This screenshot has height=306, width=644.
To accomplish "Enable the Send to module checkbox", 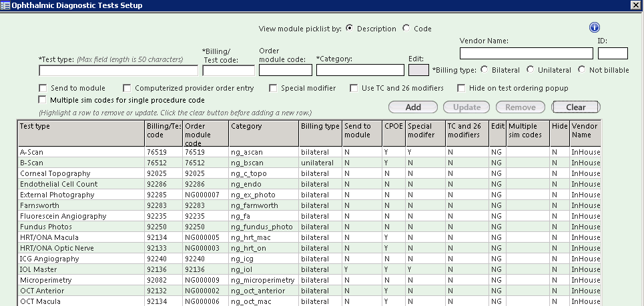I will (x=42, y=88).
